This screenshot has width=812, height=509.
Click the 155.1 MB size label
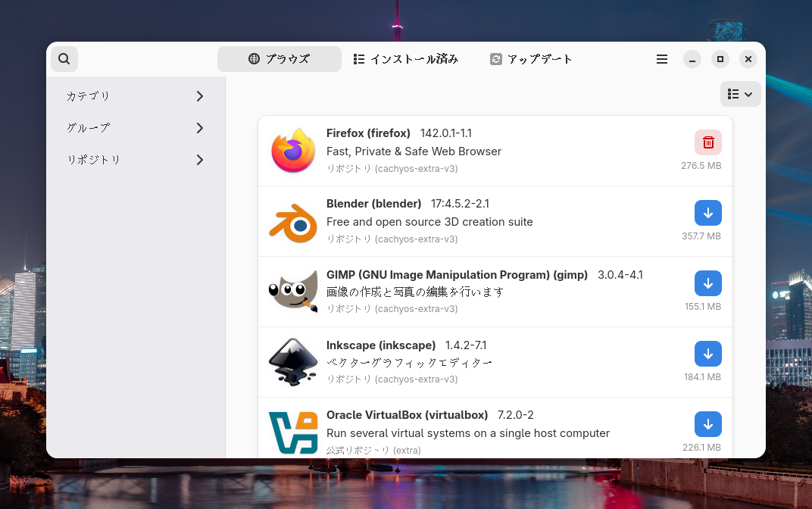(x=703, y=307)
